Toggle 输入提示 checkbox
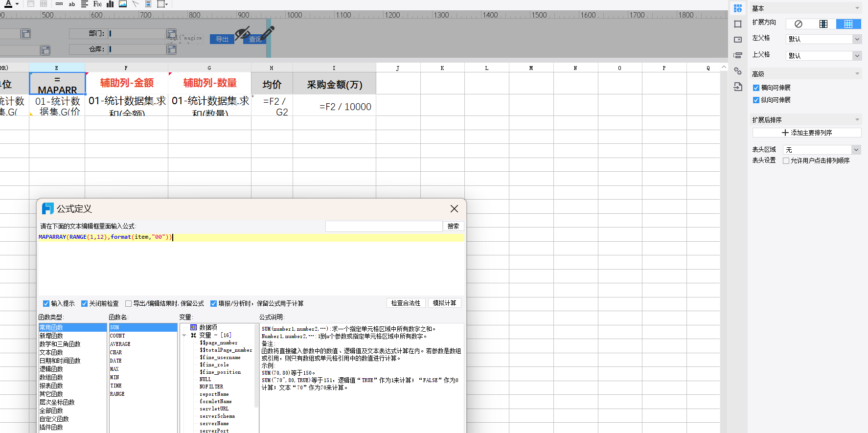Viewport: 868px width, 433px height. pyautogui.click(x=46, y=304)
